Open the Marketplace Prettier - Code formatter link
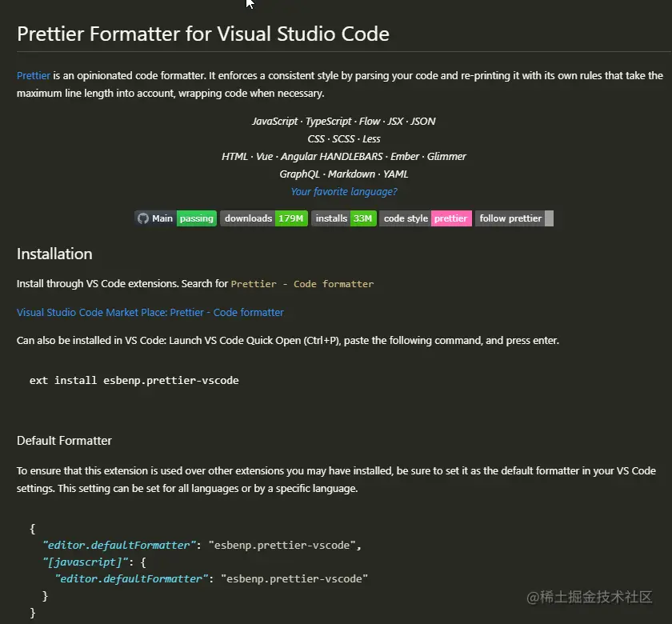 (x=150, y=313)
